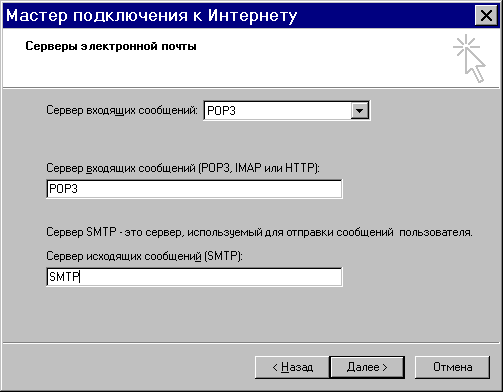Viewport: 503px width, 392px height.
Task: Click the Серверы электронной почты heading
Action: pos(111,46)
